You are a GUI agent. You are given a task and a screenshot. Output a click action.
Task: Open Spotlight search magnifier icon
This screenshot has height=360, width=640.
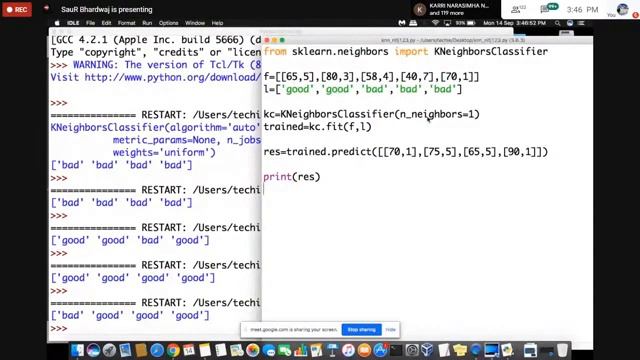[x=558, y=23]
